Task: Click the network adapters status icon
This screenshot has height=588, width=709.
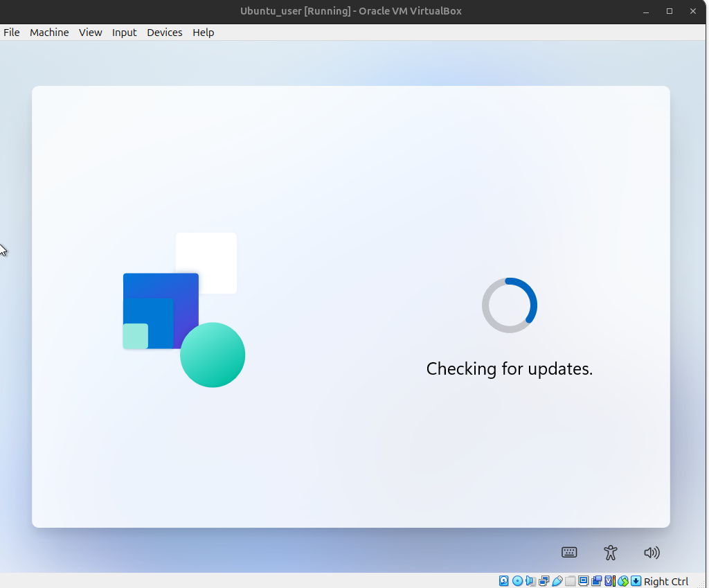Action: [544, 581]
